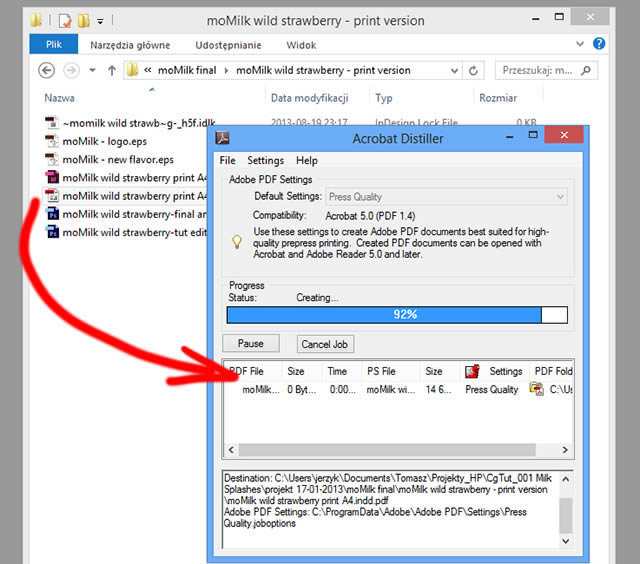This screenshot has width=640, height=564.
Task: Click the PDF folder icon in job row
Action: pos(536,389)
